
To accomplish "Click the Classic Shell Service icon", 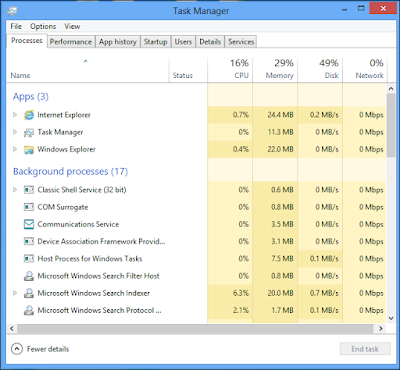I will (29, 190).
